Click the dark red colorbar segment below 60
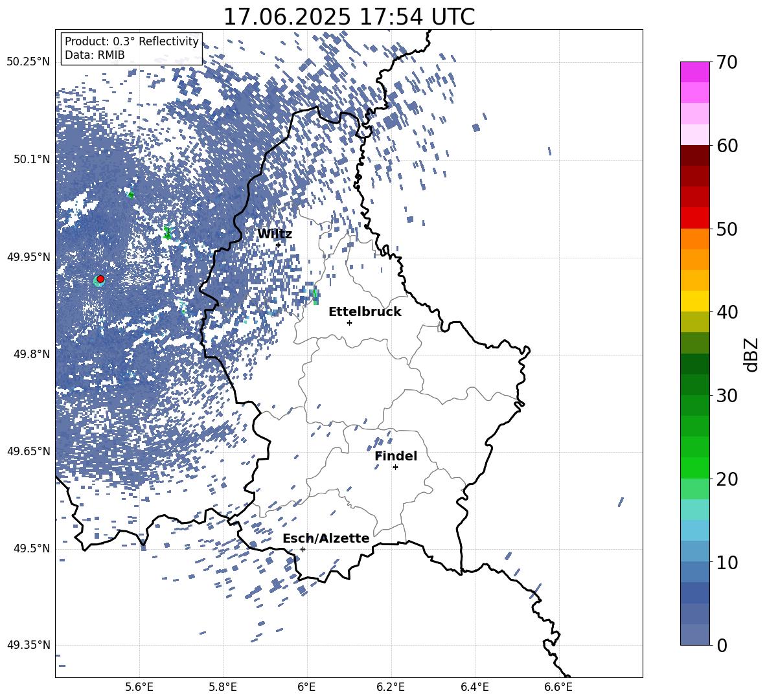The height and width of the screenshot is (700, 767). 695,155
